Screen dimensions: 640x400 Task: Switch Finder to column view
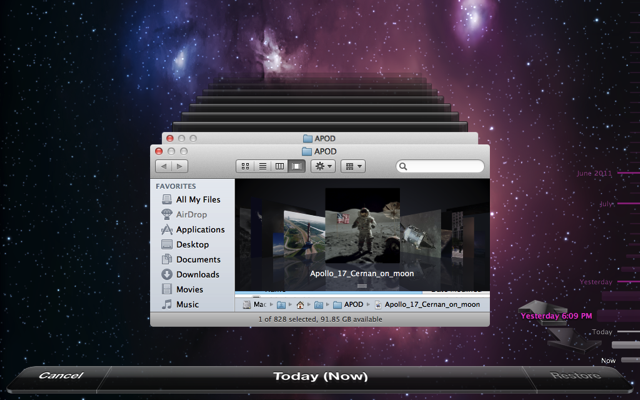coord(280,166)
